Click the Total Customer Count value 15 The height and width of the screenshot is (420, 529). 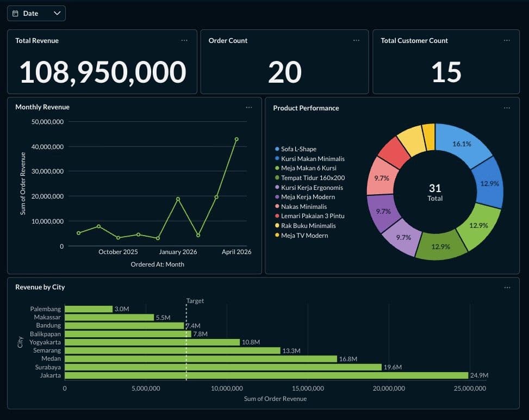(446, 72)
